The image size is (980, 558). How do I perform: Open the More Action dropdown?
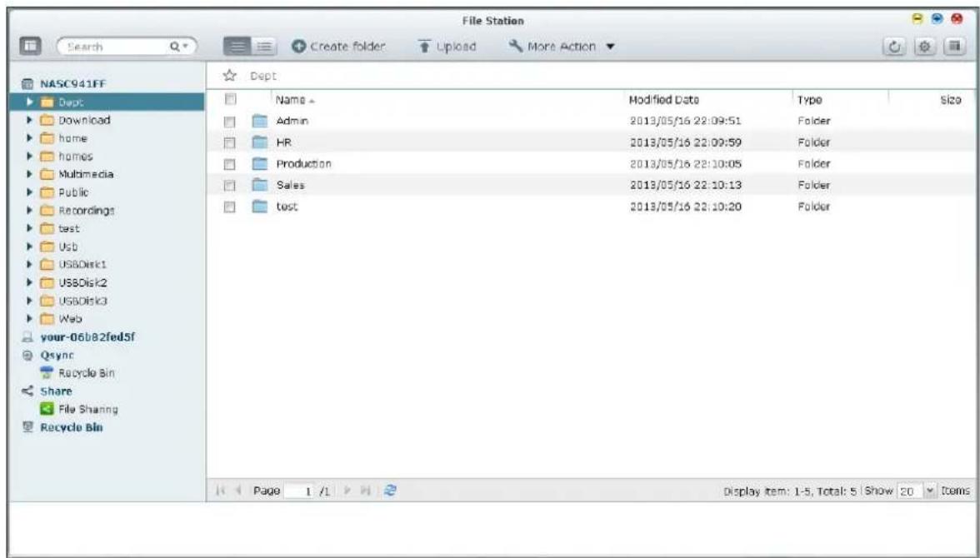tap(562, 47)
